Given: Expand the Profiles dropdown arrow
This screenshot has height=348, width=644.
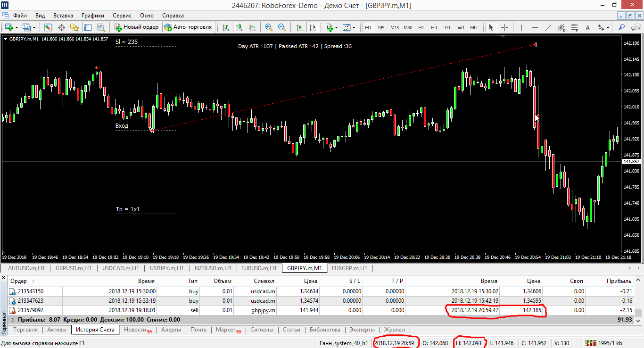Looking at the screenshot, I should pyautogui.click(x=34, y=27).
